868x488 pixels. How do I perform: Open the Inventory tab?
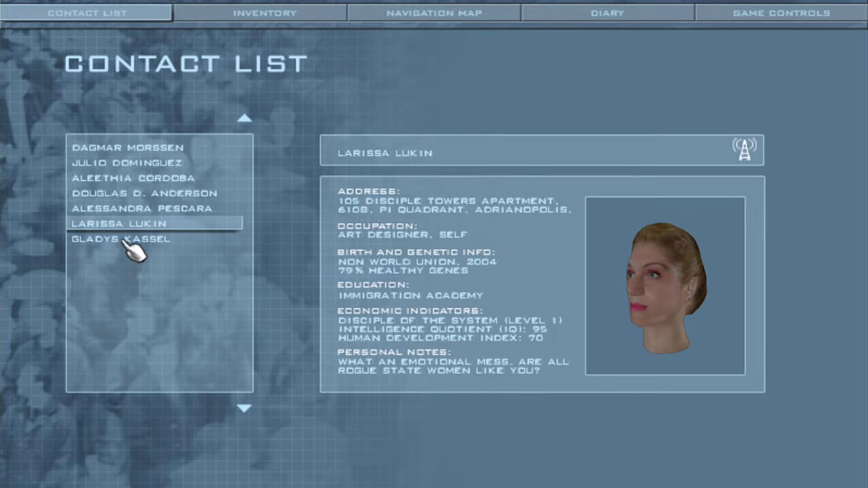261,13
